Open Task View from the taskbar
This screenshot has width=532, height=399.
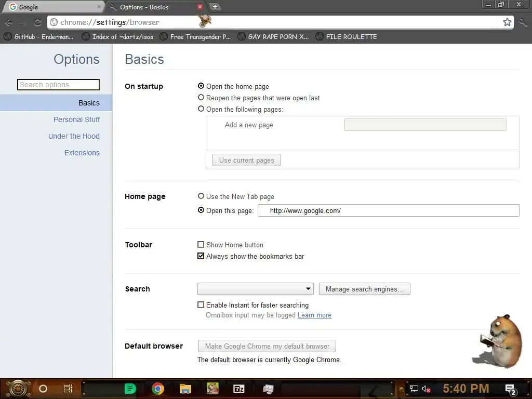[68, 389]
